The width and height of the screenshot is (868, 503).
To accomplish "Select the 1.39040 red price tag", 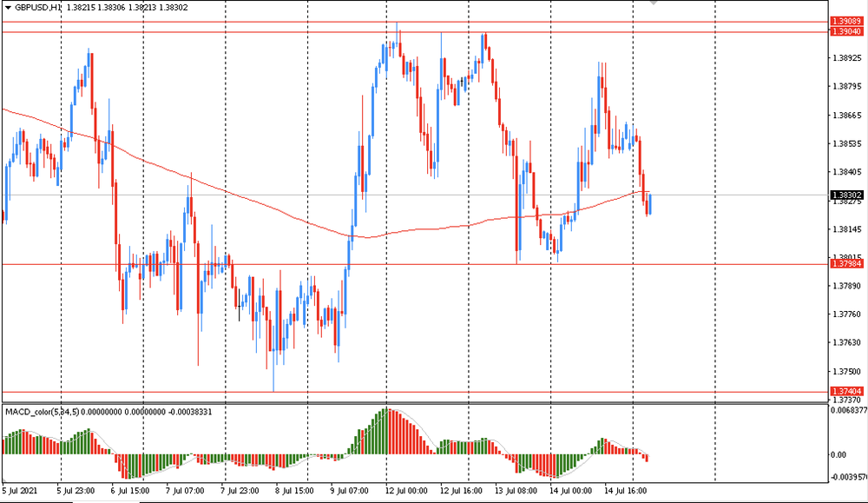I will point(847,31).
